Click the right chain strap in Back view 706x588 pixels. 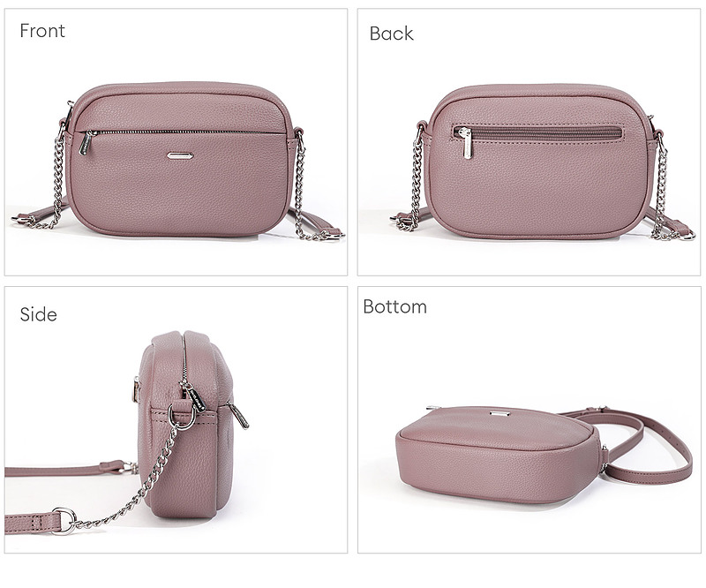click(x=661, y=185)
